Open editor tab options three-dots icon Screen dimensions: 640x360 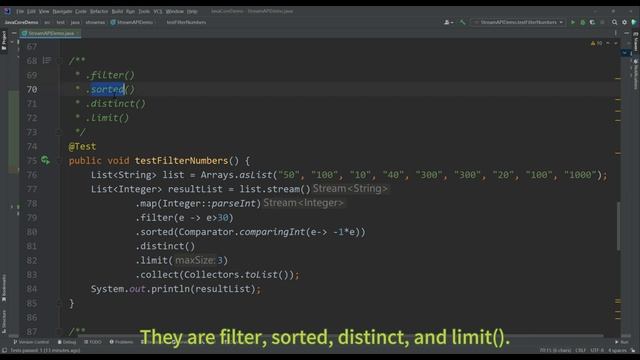point(616,33)
